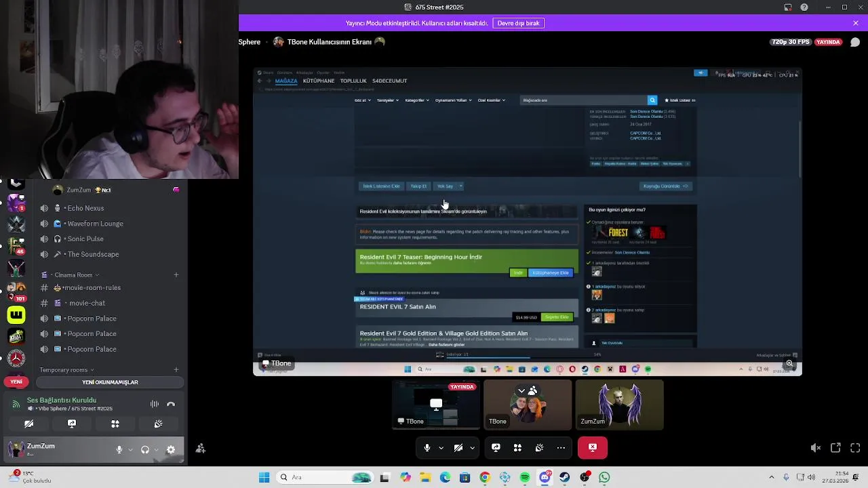Open the movie-room-rules text channel
This screenshot has height=488, width=868.
coord(91,287)
